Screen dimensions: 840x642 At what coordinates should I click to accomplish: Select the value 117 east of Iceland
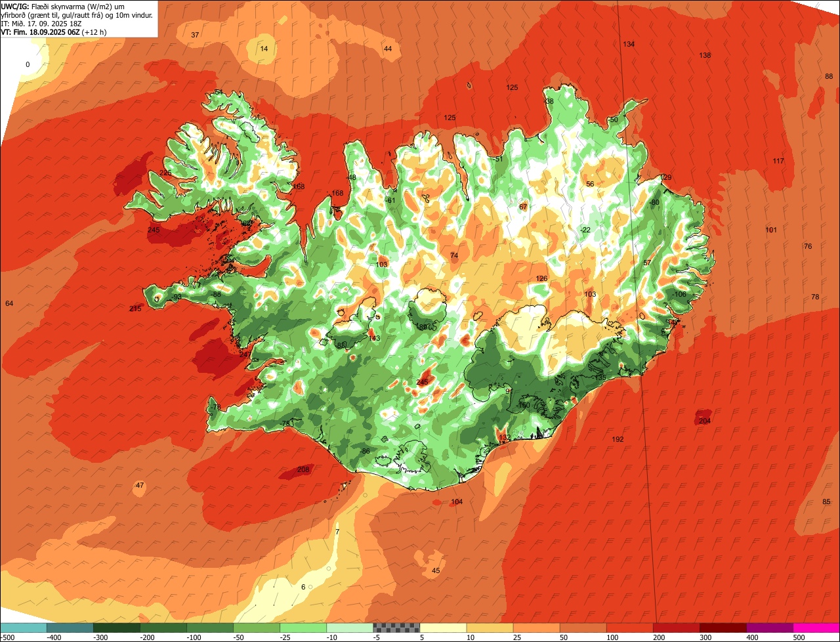[778, 161]
